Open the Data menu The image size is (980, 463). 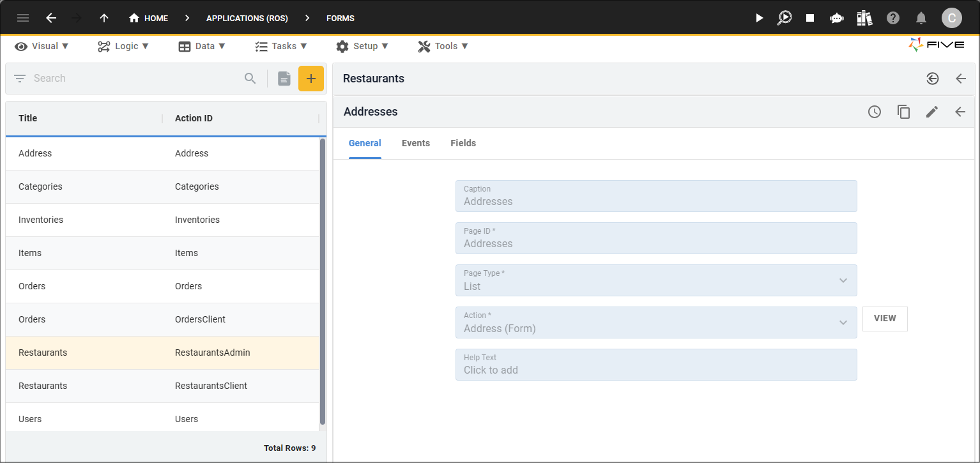202,46
